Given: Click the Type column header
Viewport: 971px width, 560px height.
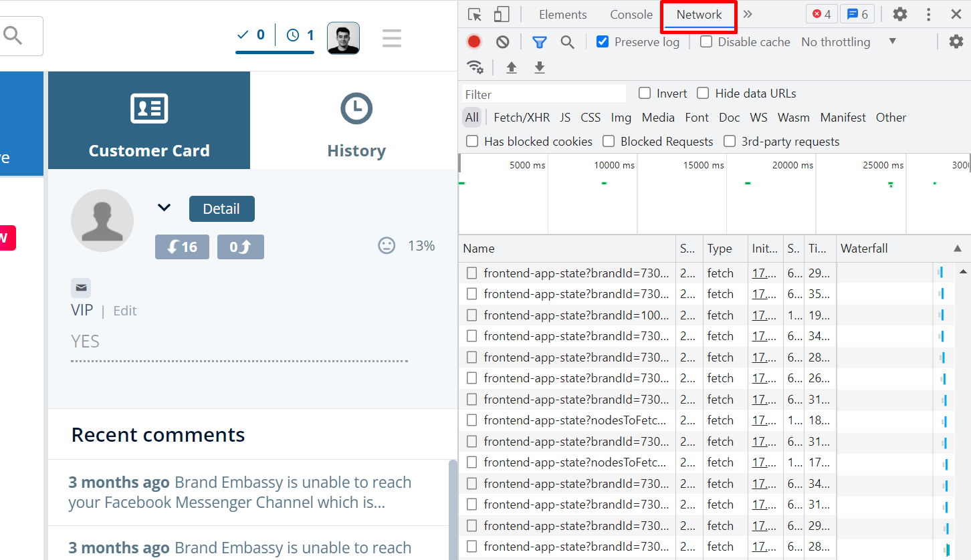Looking at the screenshot, I should (724, 249).
